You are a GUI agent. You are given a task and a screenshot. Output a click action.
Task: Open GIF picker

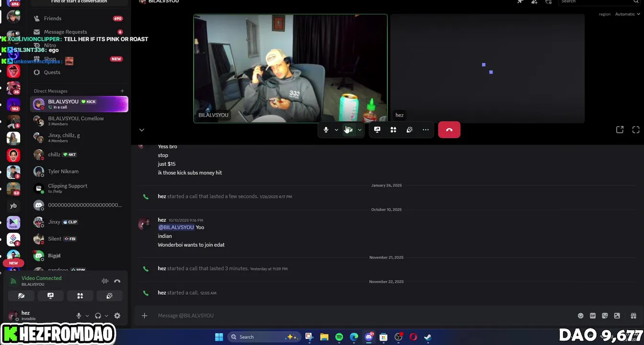pyautogui.click(x=593, y=316)
